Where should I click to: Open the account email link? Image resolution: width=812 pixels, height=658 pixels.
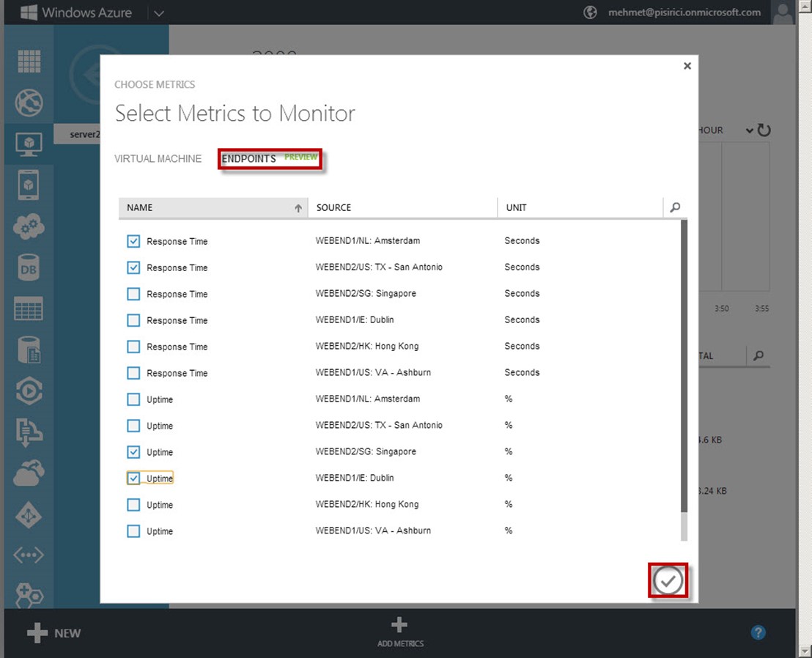[x=684, y=12]
